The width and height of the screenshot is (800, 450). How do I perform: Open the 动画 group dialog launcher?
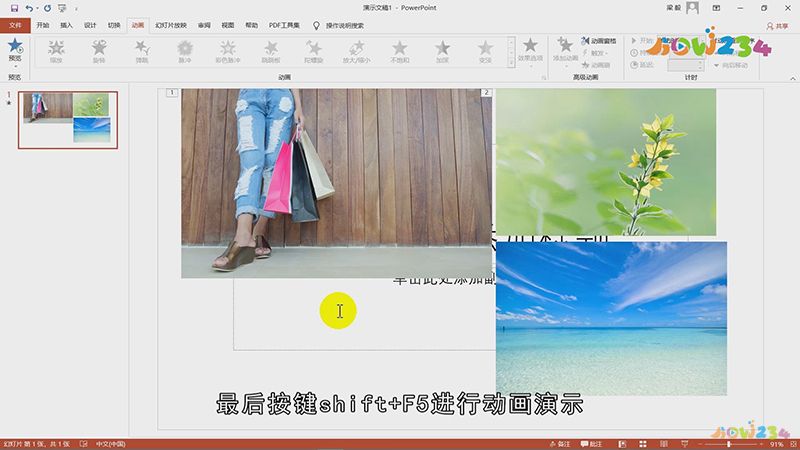tap(543, 78)
